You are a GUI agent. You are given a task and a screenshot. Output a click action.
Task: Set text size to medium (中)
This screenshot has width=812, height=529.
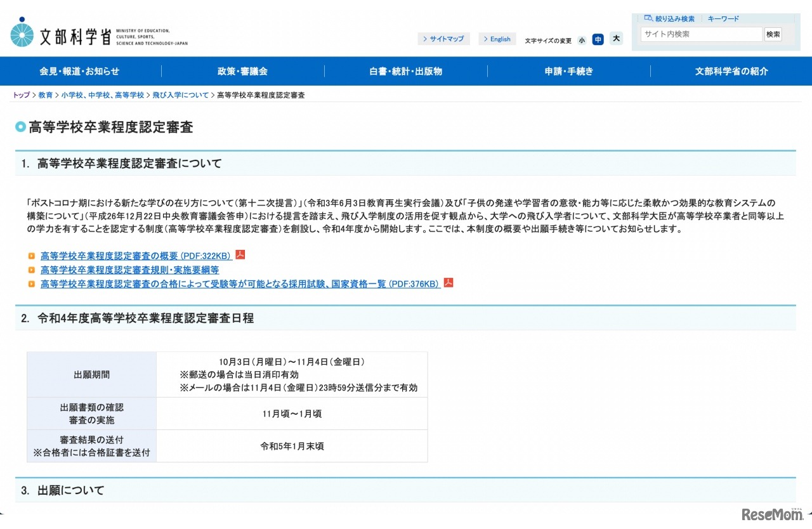pos(598,39)
